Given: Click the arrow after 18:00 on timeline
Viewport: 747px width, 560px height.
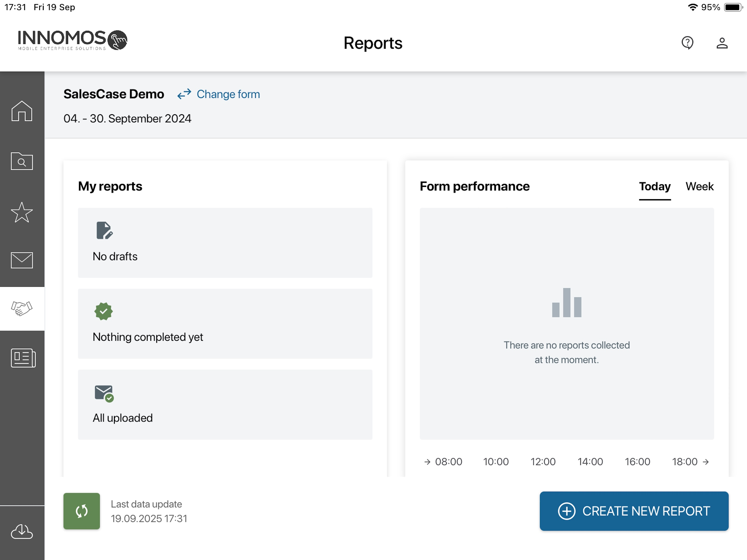Looking at the screenshot, I should click(706, 462).
